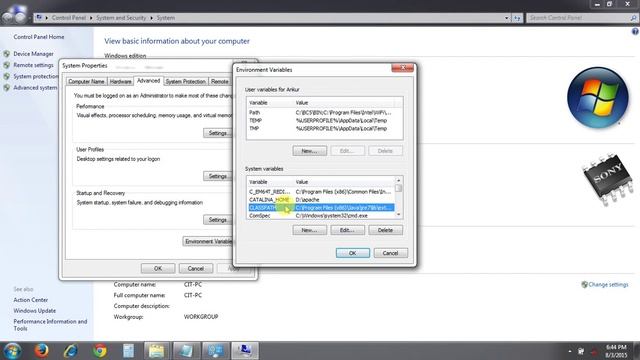Click New under user variables
Image resolution: width=640 pixels, height=360 pixels.
(x=309, y=151)
